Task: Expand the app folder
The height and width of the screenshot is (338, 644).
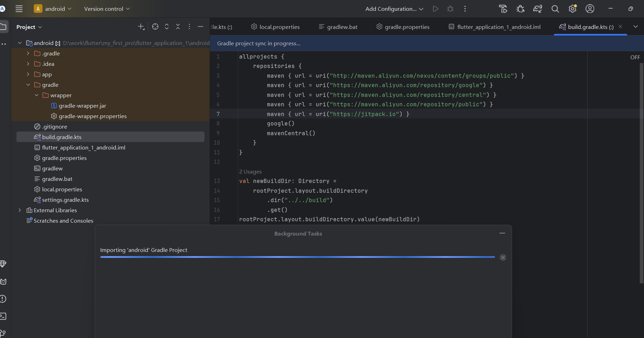Action: [x=28, y=74]
